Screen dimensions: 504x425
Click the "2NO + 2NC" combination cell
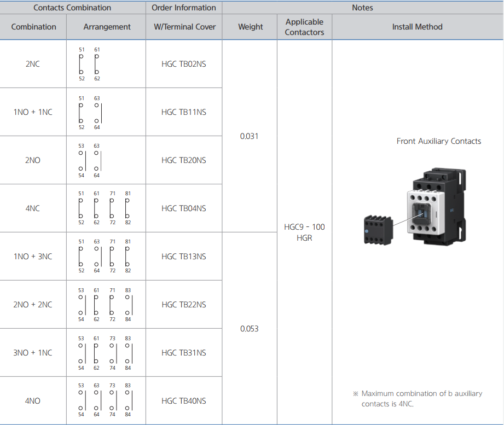[x=33, y=305]
